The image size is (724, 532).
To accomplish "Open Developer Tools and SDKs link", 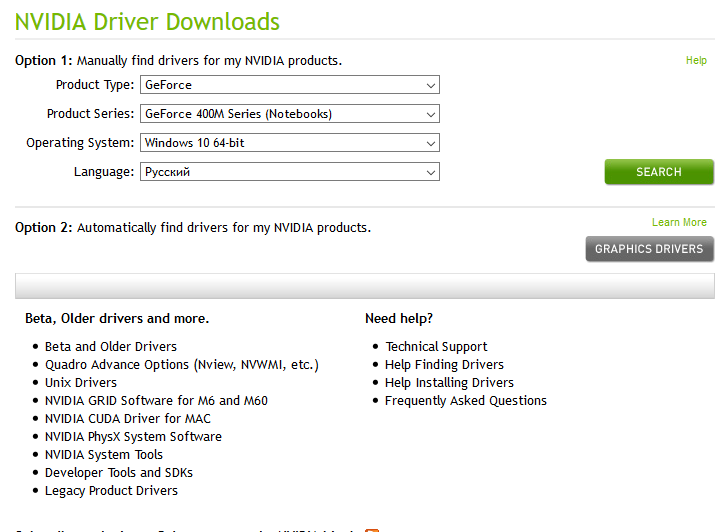I will (x=119, y=473).
